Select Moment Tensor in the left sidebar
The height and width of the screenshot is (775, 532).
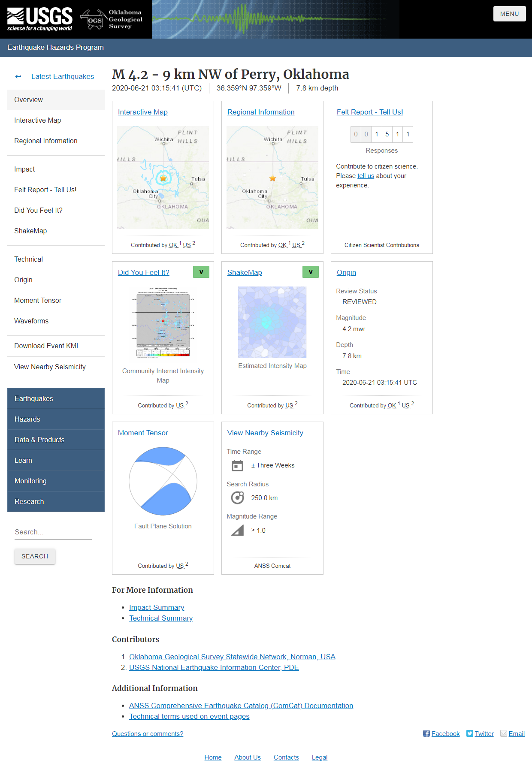(x=38, y=300)
